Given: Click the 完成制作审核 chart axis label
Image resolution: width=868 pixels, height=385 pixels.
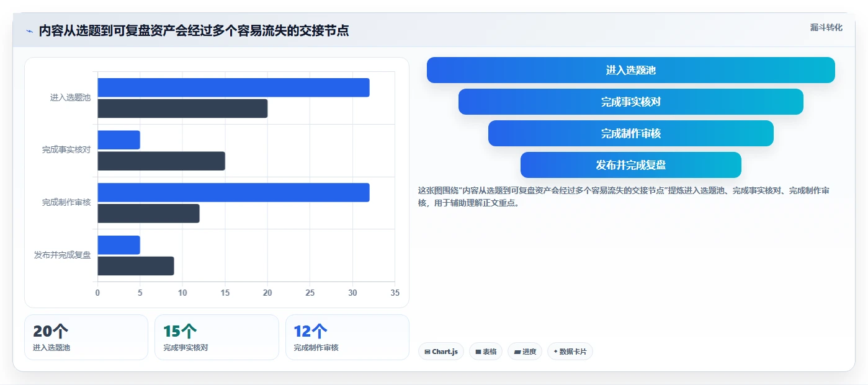Looking at the screenshot, I should [66, 203].
